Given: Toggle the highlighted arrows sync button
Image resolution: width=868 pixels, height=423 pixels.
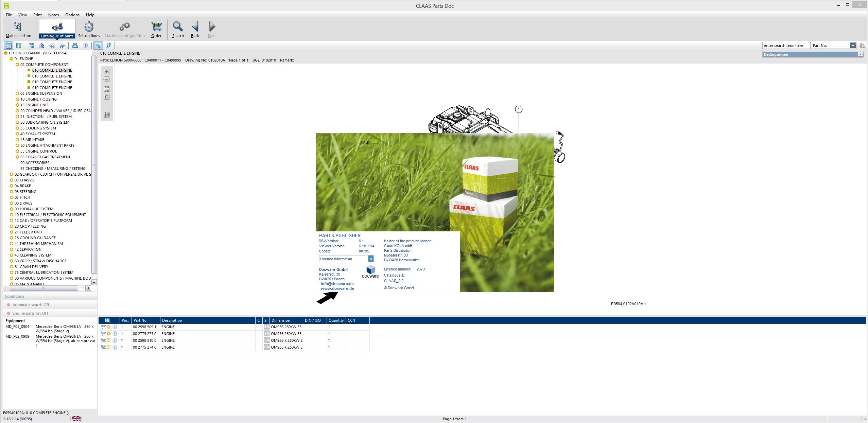Looking at the screenshot, I should pyautogui.click(x=98, y=46).
